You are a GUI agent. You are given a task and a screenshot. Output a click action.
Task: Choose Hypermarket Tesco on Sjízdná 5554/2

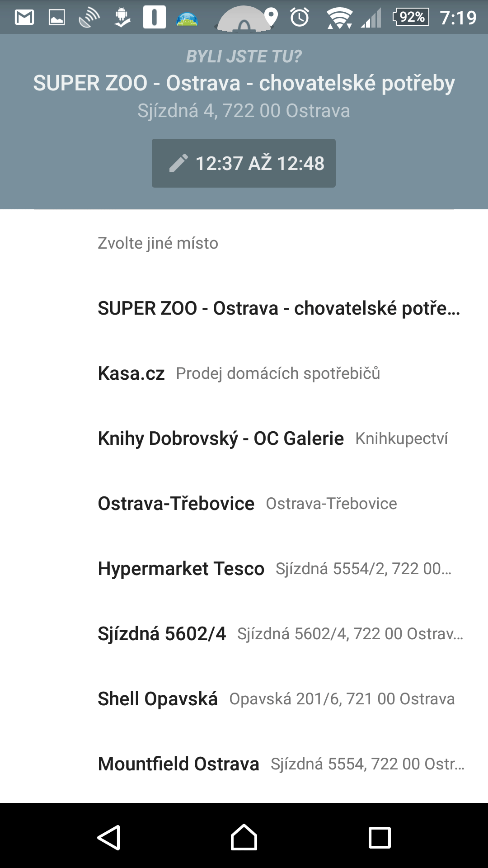(x=244, y=569)
